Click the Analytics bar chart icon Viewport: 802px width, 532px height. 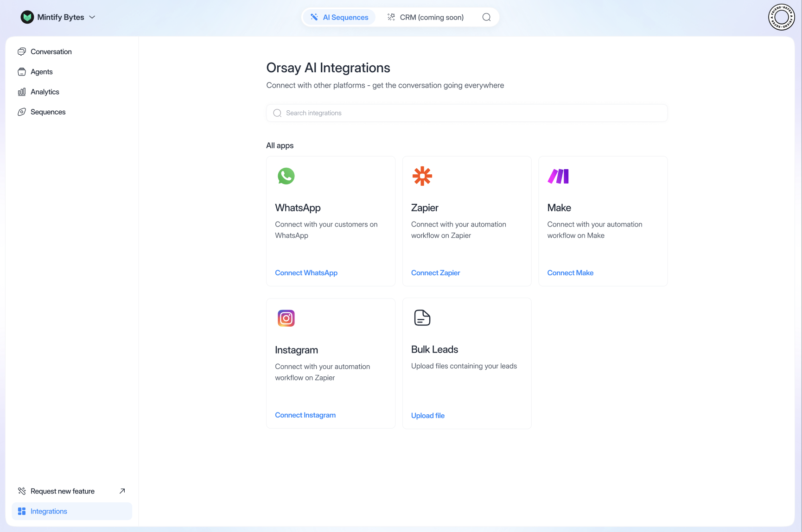22,92
